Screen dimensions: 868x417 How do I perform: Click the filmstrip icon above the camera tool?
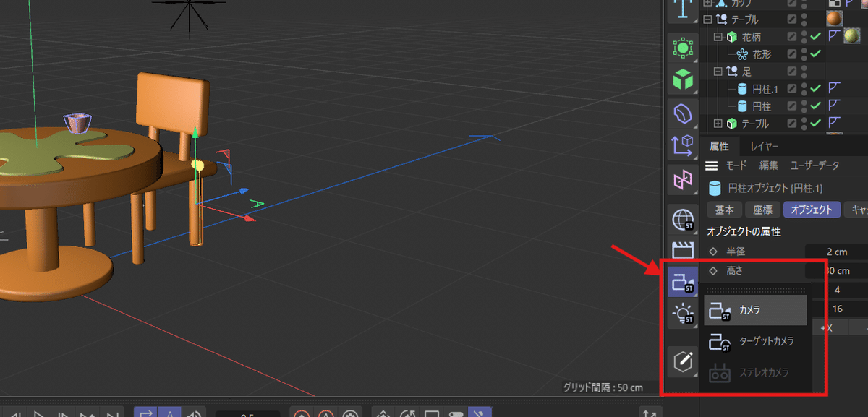coord(682,251)
